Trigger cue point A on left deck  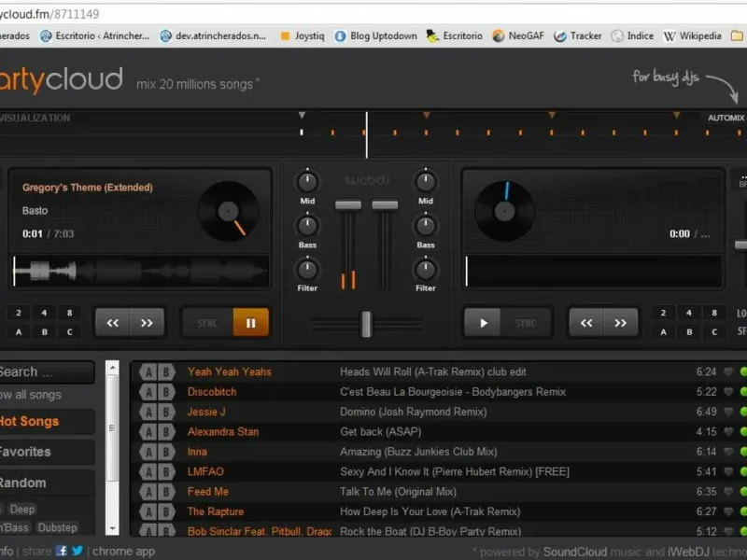point(19,332)
